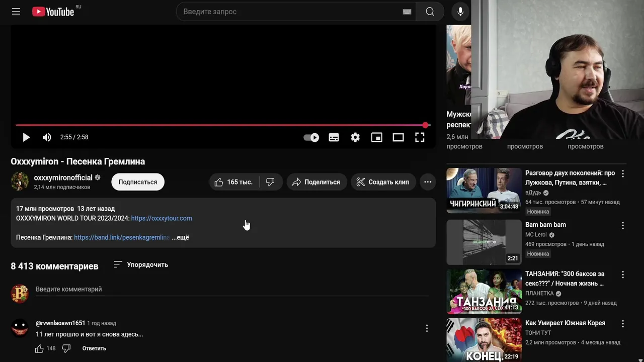
Task: Enter full screen mode
Action: click(420, 137)
